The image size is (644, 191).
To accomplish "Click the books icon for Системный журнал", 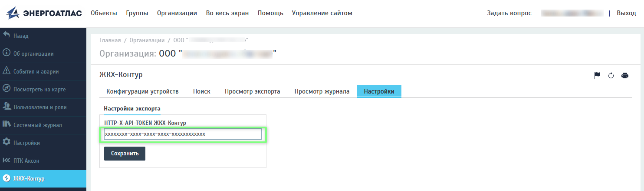I will point(7,124).
